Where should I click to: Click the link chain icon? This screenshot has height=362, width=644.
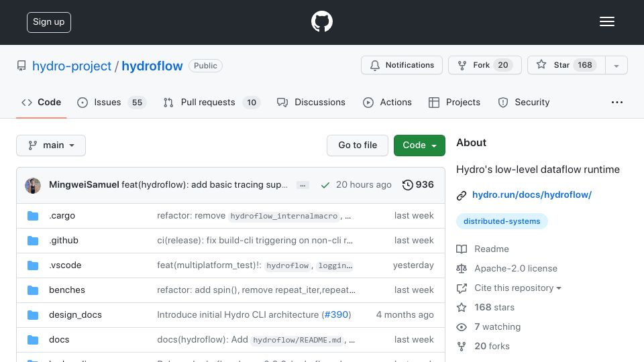point(462,195)
